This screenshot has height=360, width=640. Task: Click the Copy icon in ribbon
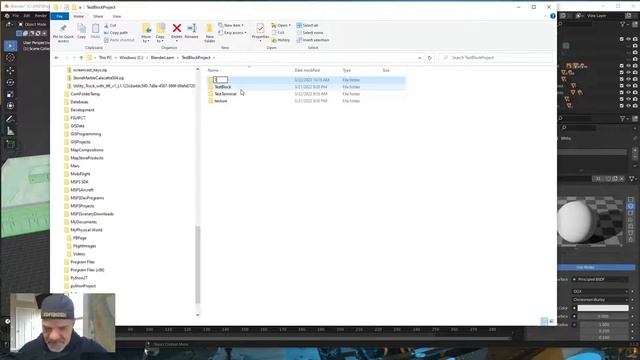pos(82,29)
